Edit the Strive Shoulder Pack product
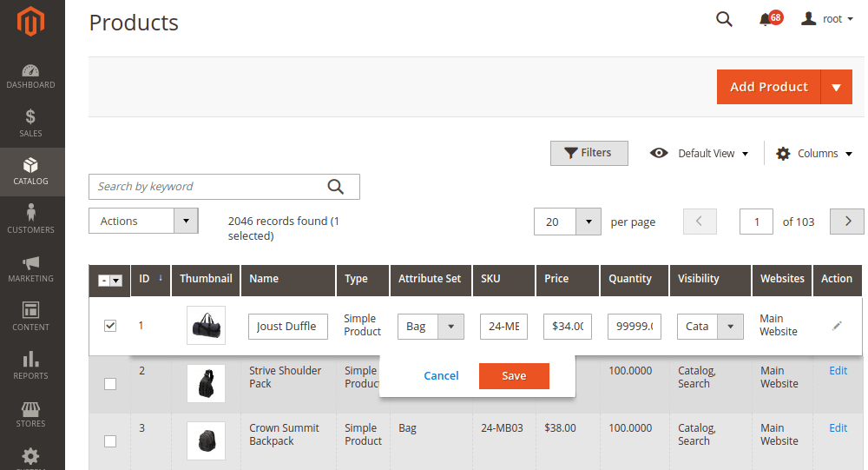Viewport: 868px width, 470px height. tap(838, 371)
